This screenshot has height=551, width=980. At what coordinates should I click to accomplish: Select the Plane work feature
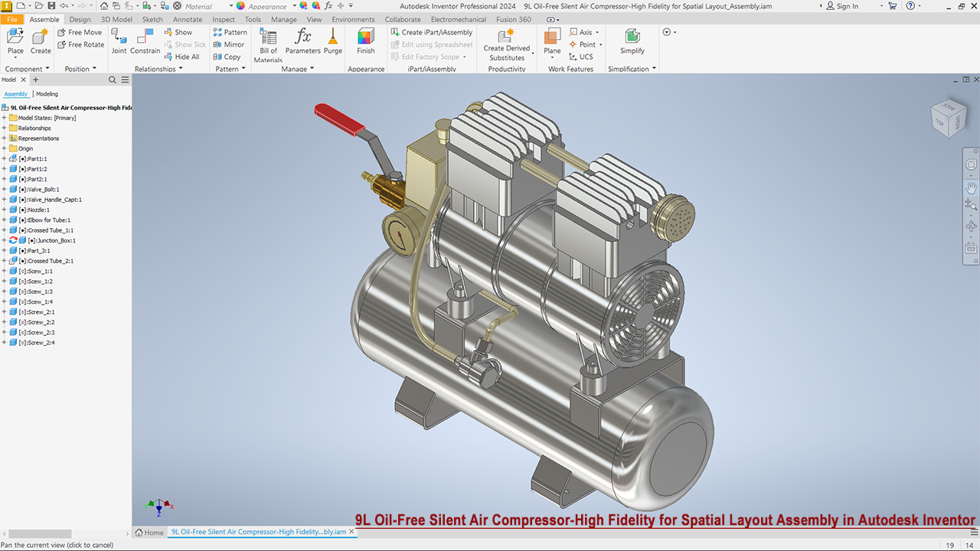pos(552,41)
